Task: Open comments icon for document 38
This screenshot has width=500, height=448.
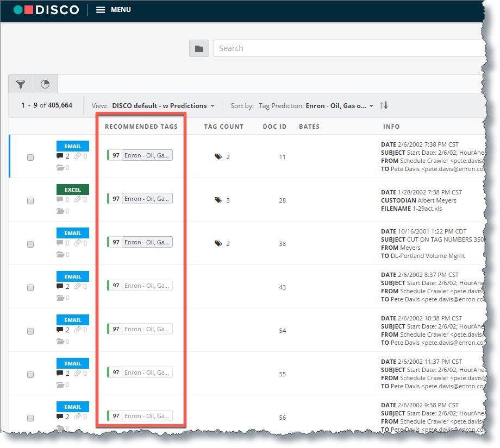Action: click(60, 243)
